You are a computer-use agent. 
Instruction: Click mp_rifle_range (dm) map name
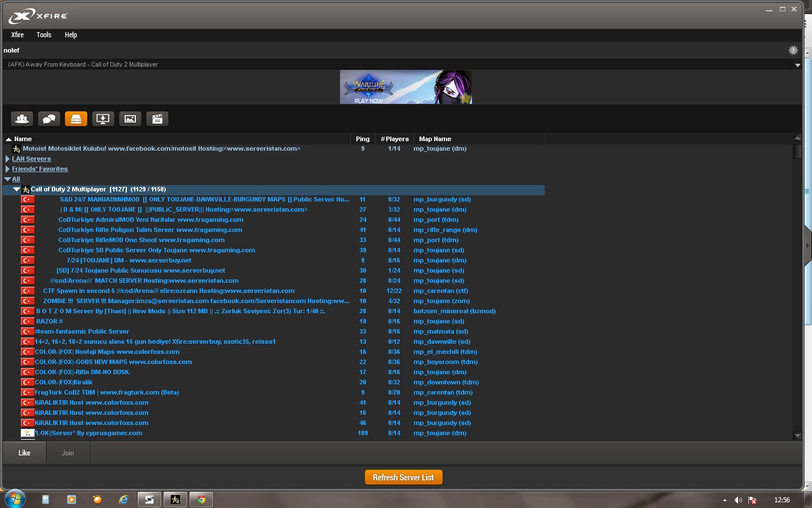[445, 230]
